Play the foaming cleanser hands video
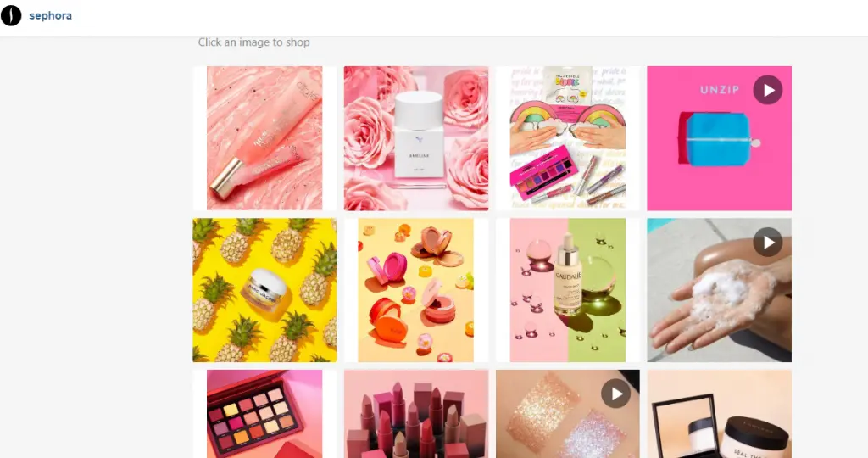Image resolution: width=868 pixels, height=458 pixels. click(768, 242)
